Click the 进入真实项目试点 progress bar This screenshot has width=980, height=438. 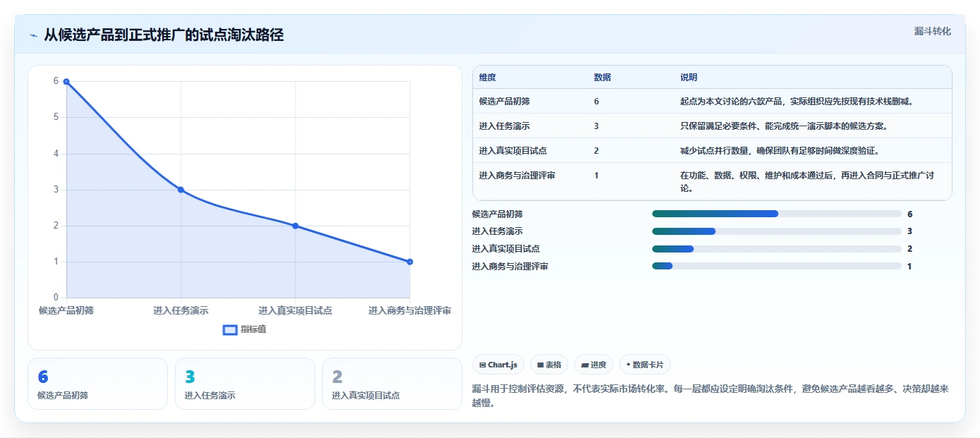[777, 249]
